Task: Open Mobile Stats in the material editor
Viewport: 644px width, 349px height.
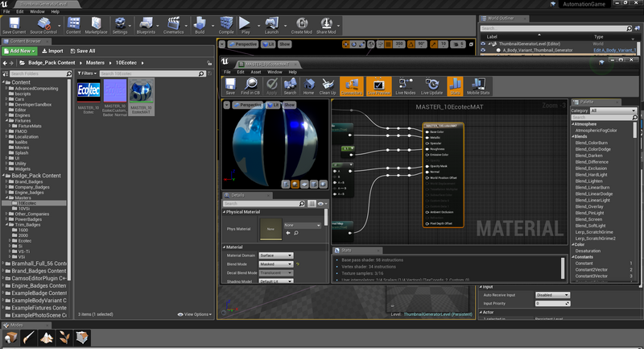Action: pyautogui.click(x=478, y=85)
